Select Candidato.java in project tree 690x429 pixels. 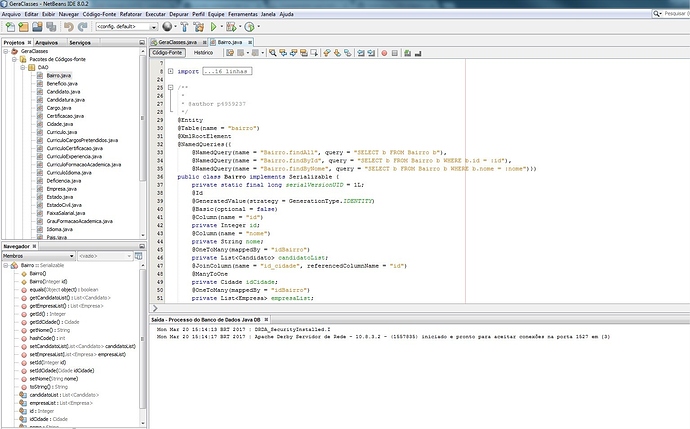pyautogui.click(x=62, y=92)
